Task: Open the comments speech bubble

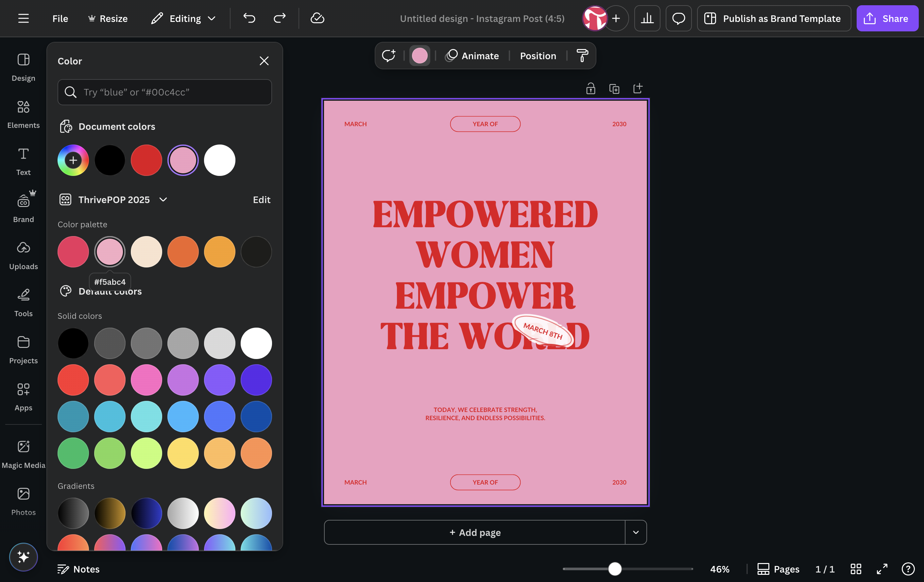Action: tap(678, 18)
